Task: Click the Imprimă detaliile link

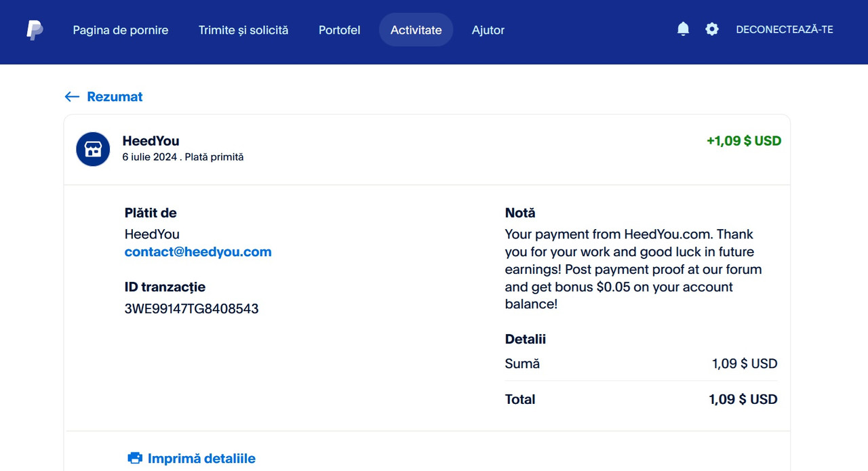Action: point(201,459)
